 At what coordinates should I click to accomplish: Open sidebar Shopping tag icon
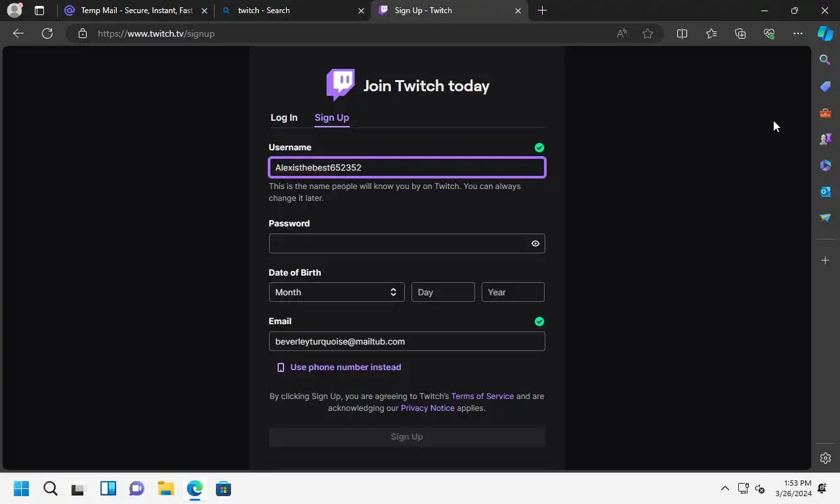pos(826,87)
